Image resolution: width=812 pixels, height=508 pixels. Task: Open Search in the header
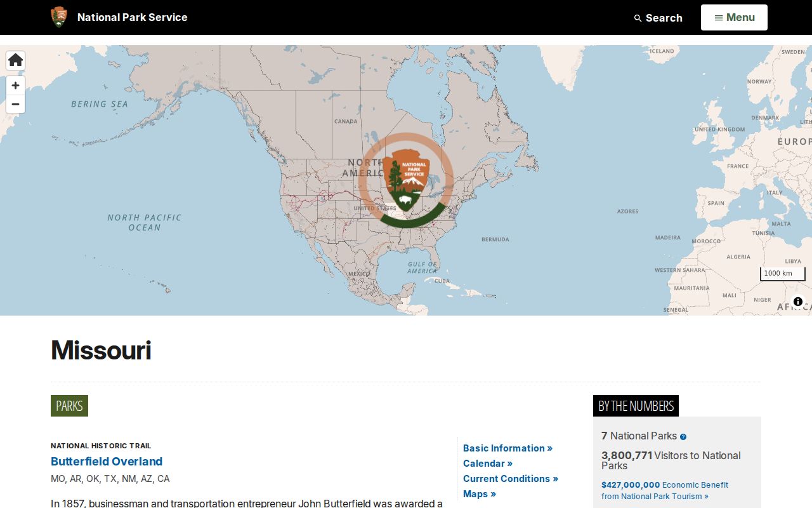click(658, 18)
